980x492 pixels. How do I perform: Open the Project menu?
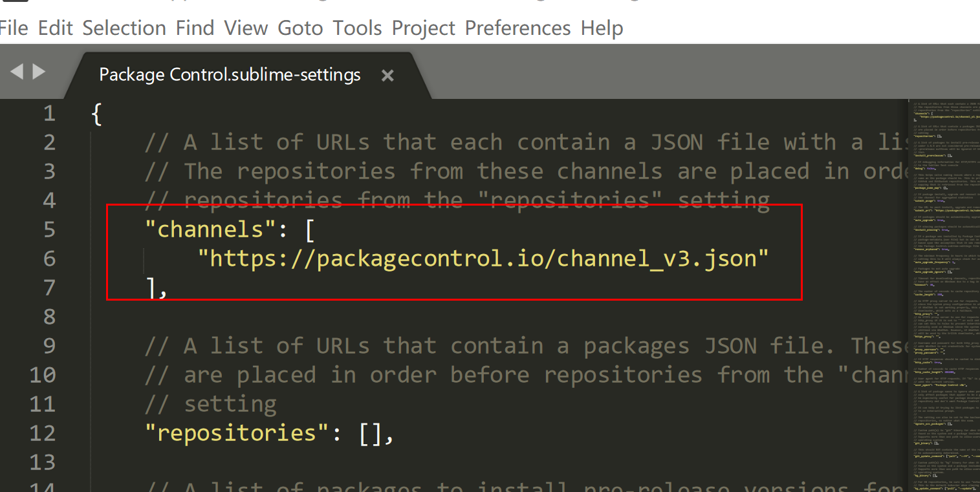423,27
